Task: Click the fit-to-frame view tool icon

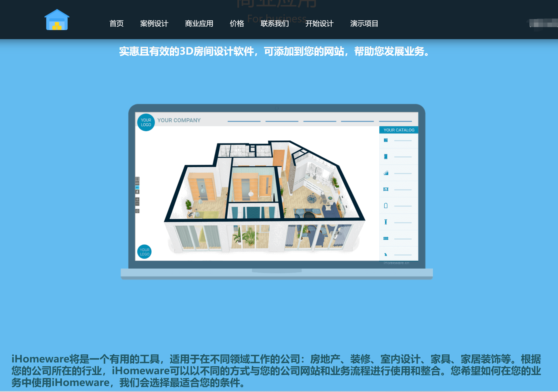Action: click(x=137, y=179)
